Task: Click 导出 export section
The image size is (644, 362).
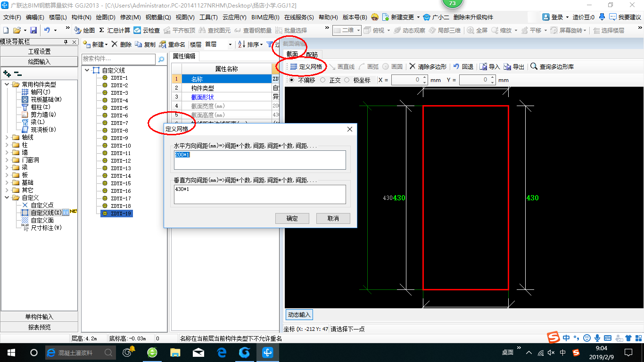Action: pyautogui.click(x=514, y=66)
